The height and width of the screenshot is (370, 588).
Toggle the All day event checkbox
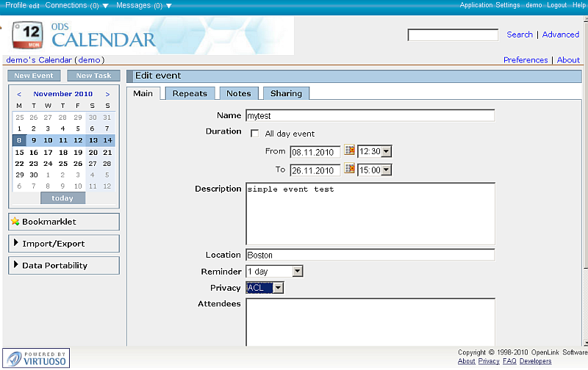255,134
